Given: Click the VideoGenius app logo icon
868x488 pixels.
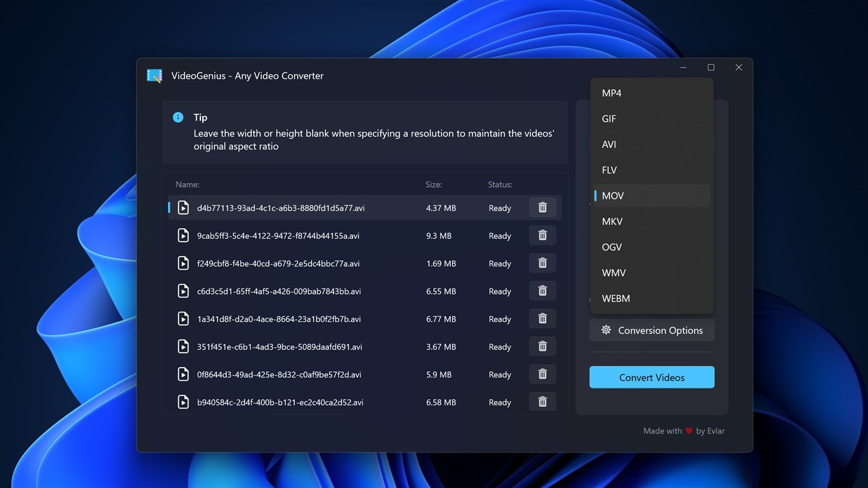Looking at the screenshot, I should (x=154, y=75).
